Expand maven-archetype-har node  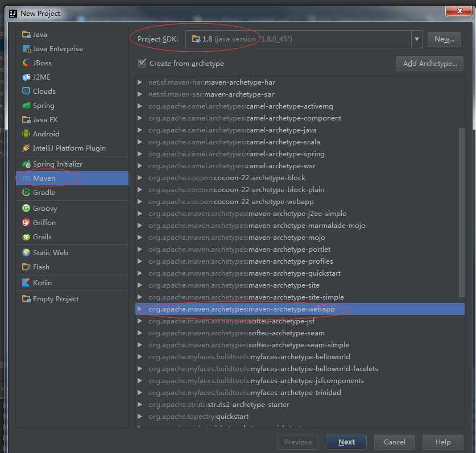[x=140, y=82]
